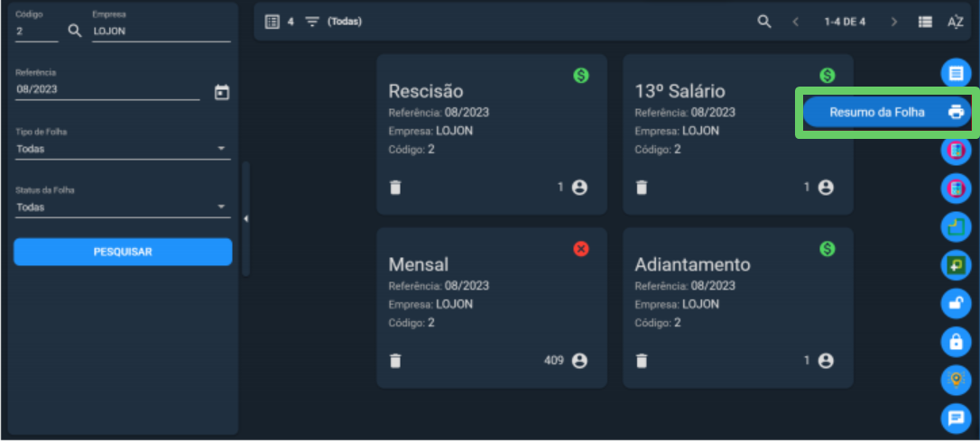980x441 pixels.
Task: Click the Resumo da Folha print button
Action: 887,113
